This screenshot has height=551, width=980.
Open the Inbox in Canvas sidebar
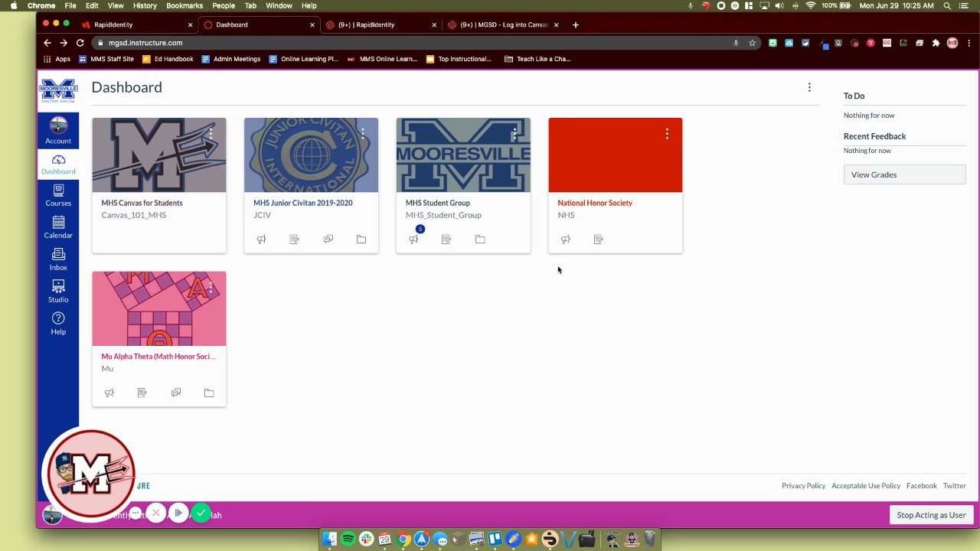58,259
